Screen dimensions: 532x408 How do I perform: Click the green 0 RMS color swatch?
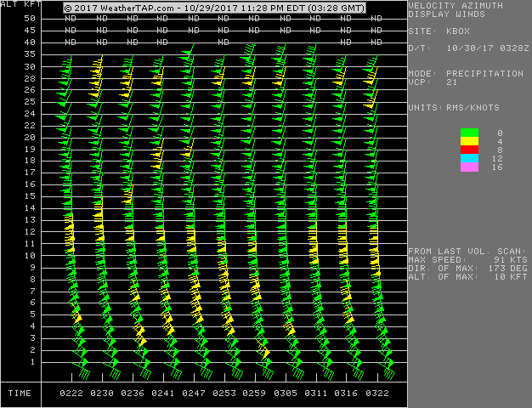[x=469, y=133]
